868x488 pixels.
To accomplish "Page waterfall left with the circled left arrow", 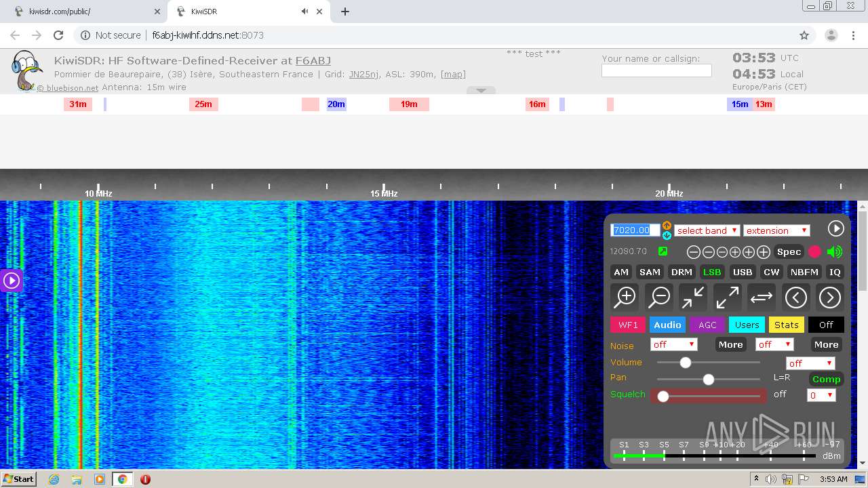I will [796, 297].
